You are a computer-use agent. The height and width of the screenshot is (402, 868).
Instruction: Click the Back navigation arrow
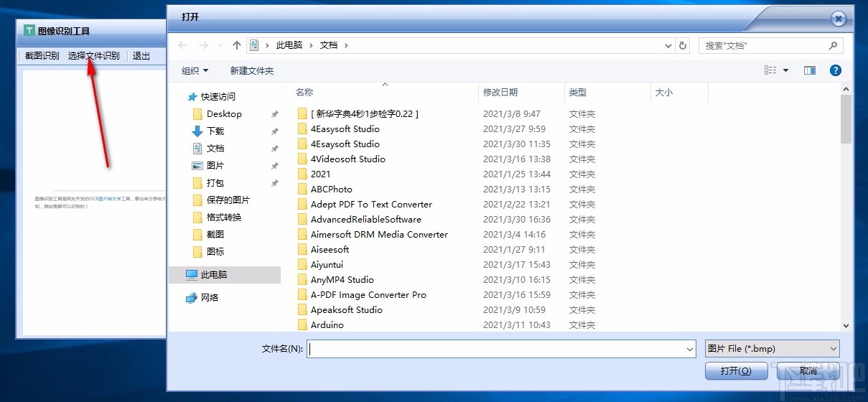pos(182,45)
